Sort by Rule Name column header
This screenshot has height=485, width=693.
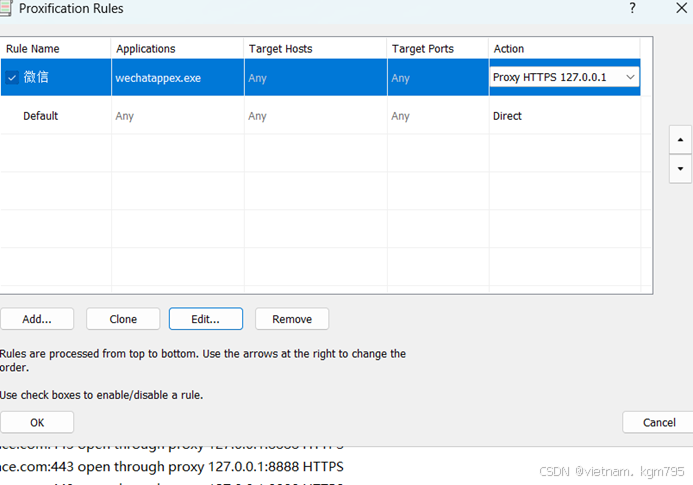pyautogui.click(x=56, y=49)
